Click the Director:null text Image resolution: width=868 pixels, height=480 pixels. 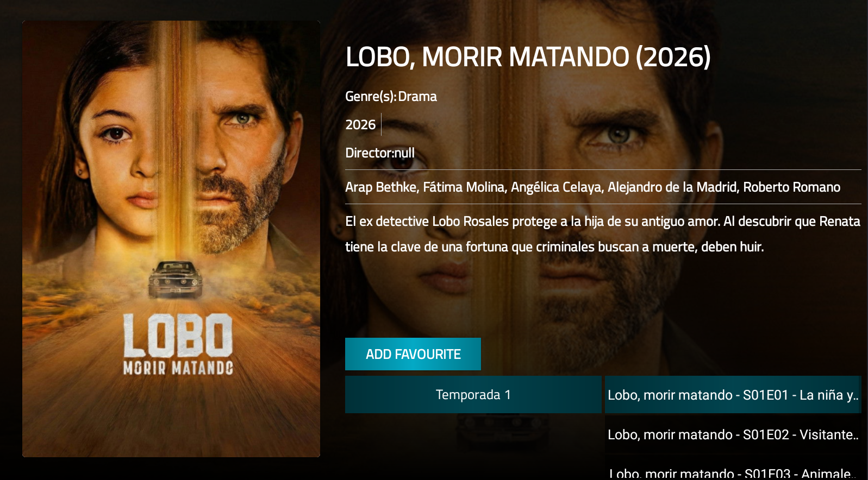coord(380,153)
